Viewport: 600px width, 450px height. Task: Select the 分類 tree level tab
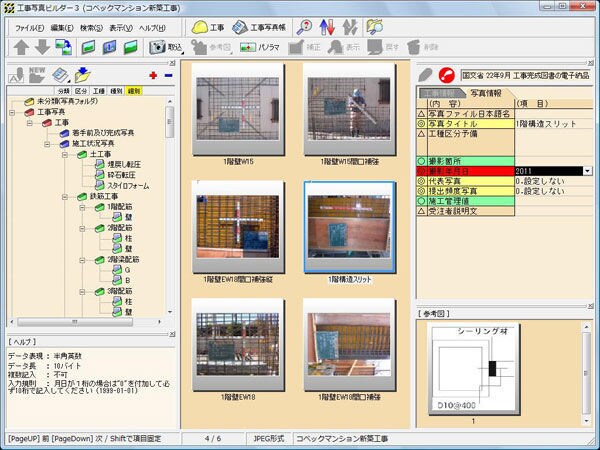64,91
